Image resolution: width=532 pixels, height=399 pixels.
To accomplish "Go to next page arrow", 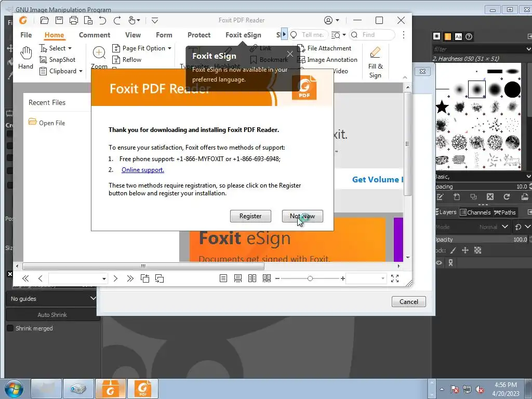I will (x=115, y=278).
